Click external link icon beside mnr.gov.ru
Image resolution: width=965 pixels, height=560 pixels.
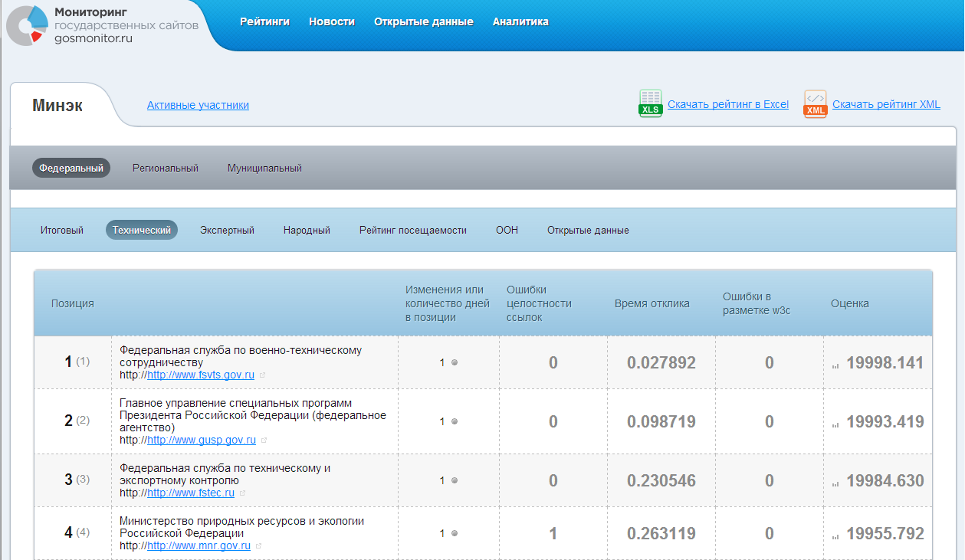pyautogui.click(x=259, y=546)
